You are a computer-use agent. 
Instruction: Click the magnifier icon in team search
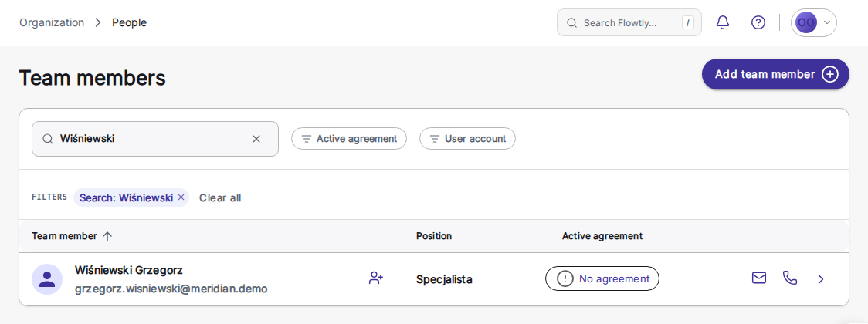click(x=48, y=139)
